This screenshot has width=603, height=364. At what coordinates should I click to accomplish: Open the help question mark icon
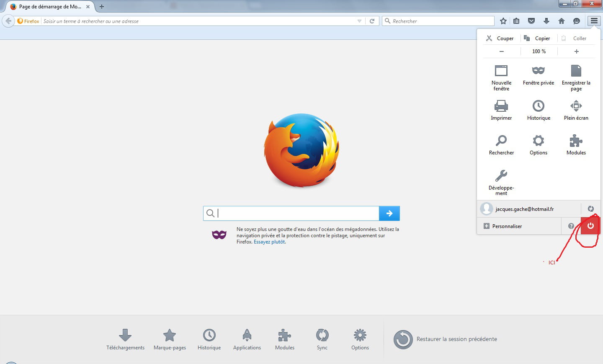click(571, 226)
